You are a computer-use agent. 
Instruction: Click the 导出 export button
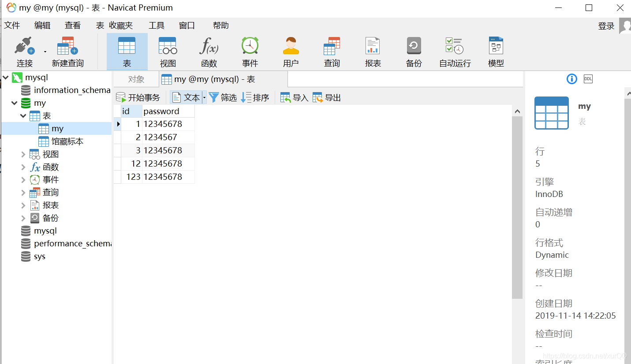pos(327,97)
